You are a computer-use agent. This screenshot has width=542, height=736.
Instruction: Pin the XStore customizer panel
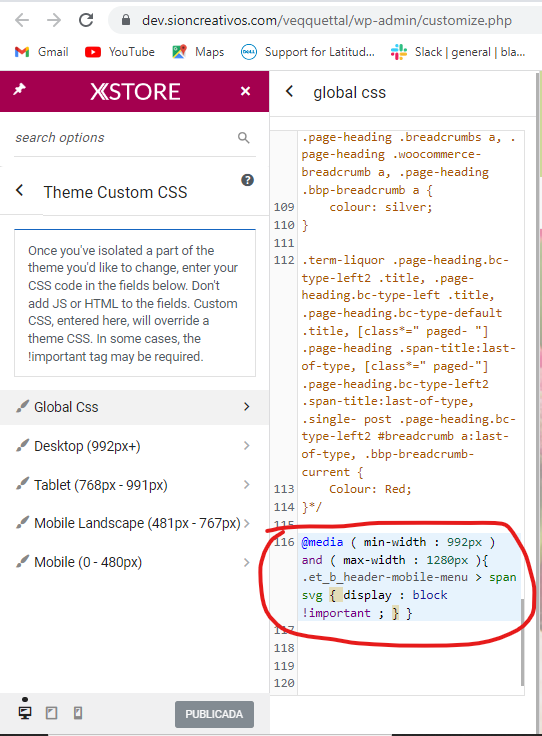19,89
